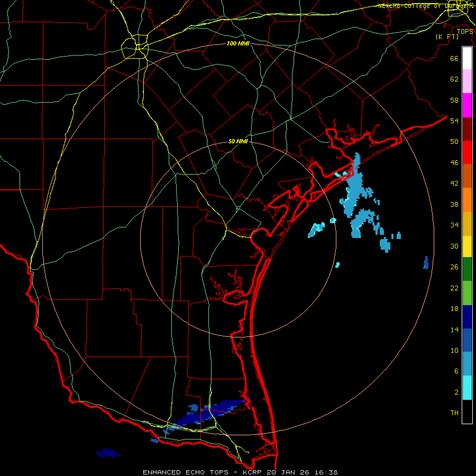Select the '58' legend value
476x476 pixels.
(454, 100)
